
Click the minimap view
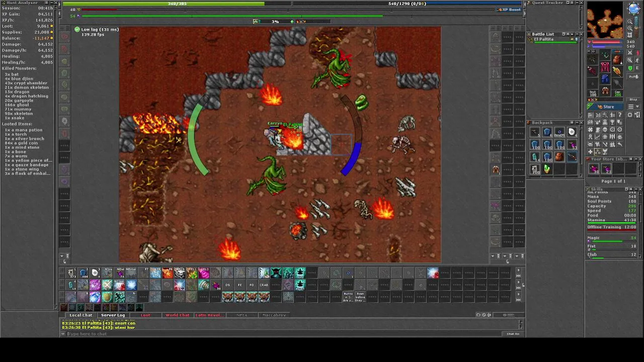pyautogui.click(x=605, y=20)
